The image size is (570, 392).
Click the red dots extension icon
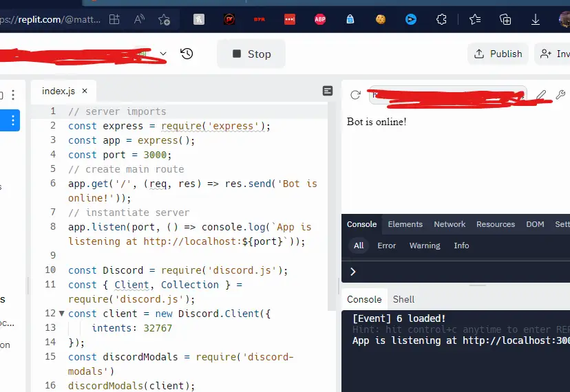pos(290,19)
